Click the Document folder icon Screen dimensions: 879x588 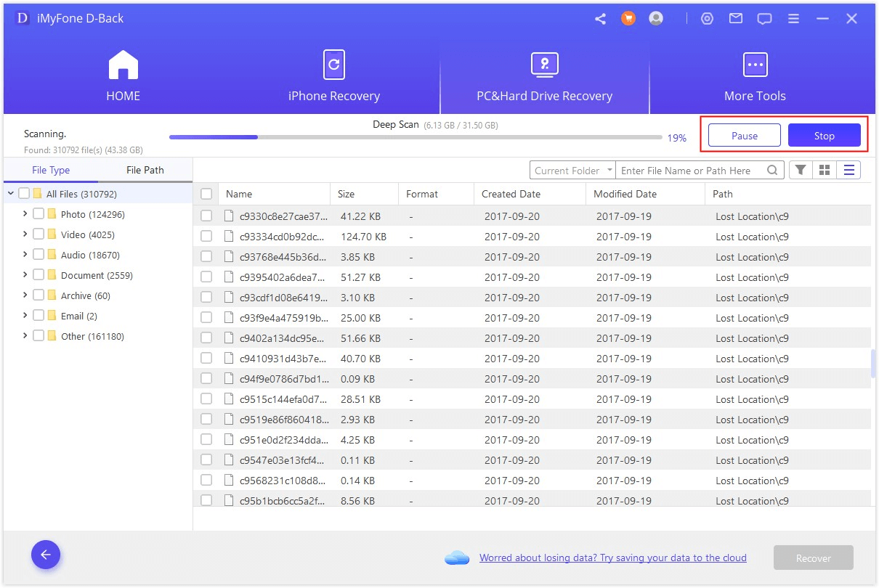[x=52, y=275]
